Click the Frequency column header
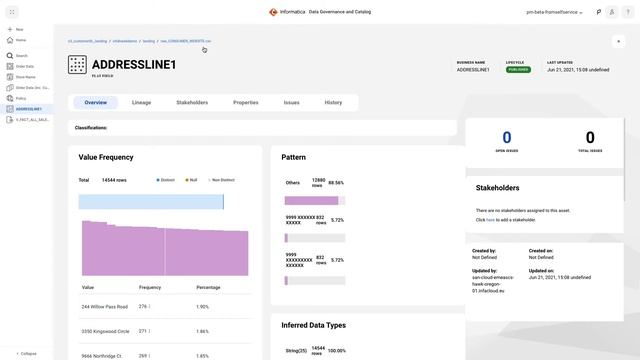Image resolution: width=640 pixels, height=360 pixels. click(x=150, y=287)
